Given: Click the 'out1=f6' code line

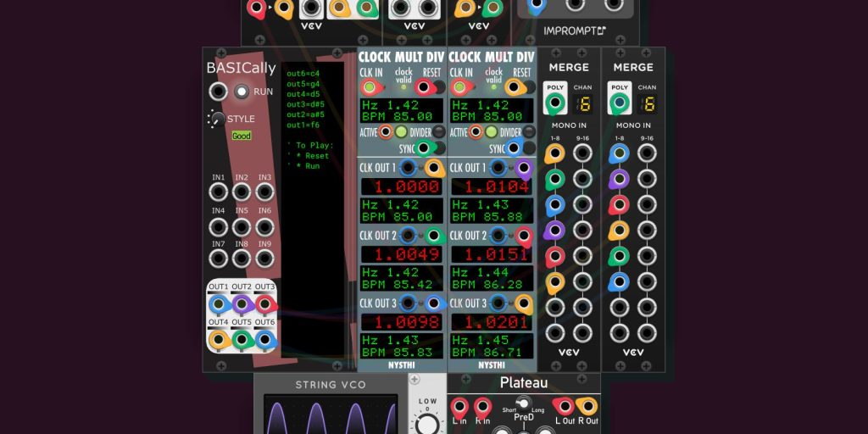Looking at the screenshot, I should coord(303,125).
